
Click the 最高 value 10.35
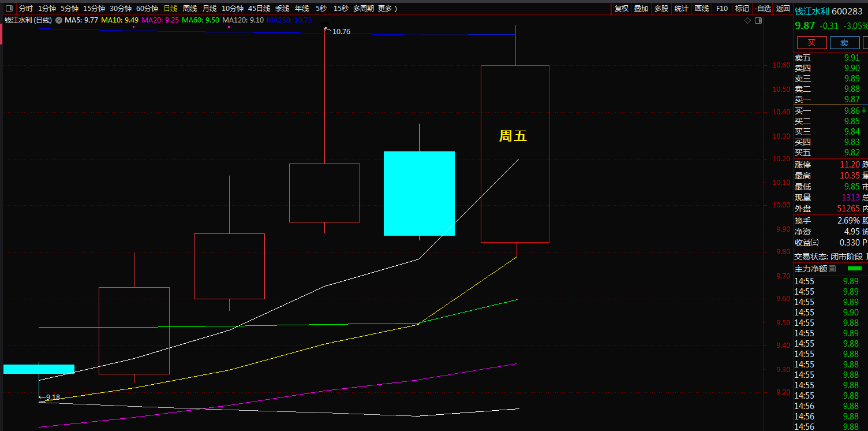point(850,176)
